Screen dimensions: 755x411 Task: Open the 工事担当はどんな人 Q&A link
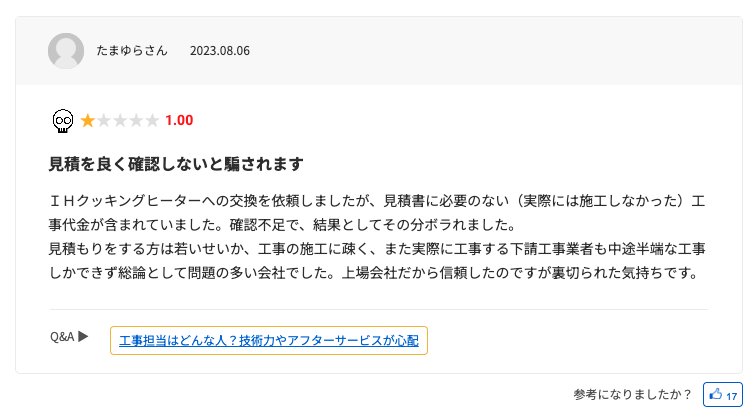(x=269, y=341)
